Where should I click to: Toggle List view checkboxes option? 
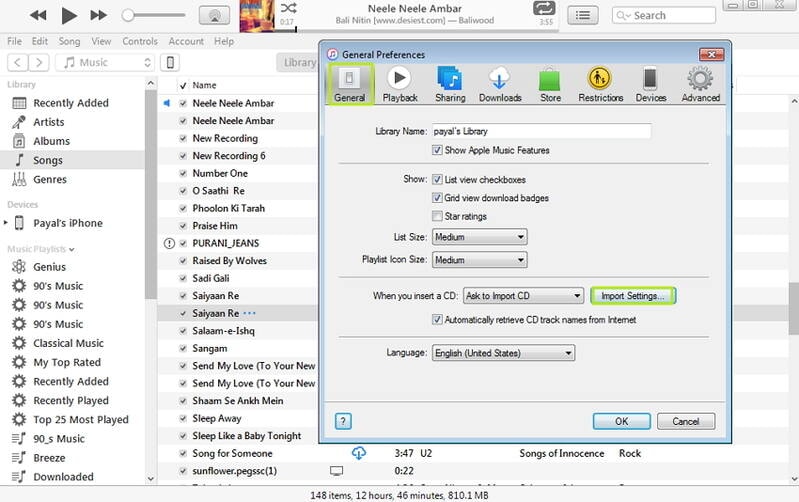coord(437,179)
